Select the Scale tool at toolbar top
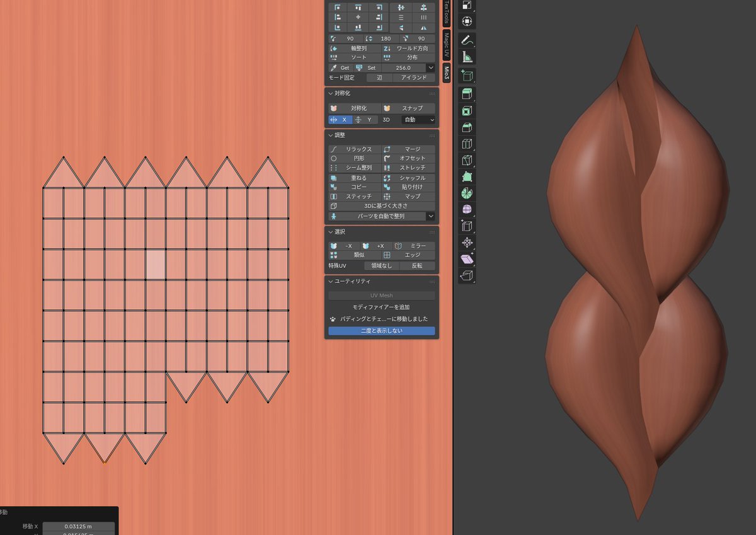756x535 pixels. tap(467, 5)
